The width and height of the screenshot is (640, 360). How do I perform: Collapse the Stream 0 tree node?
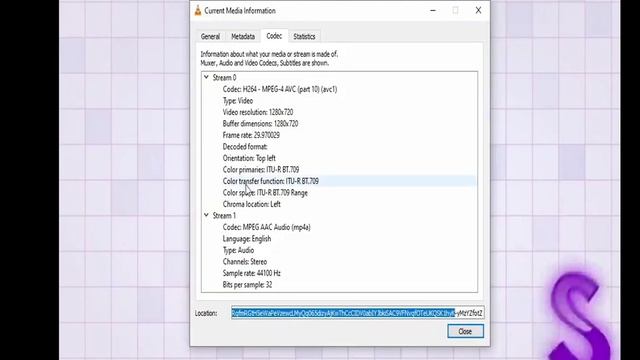(206, 77)
